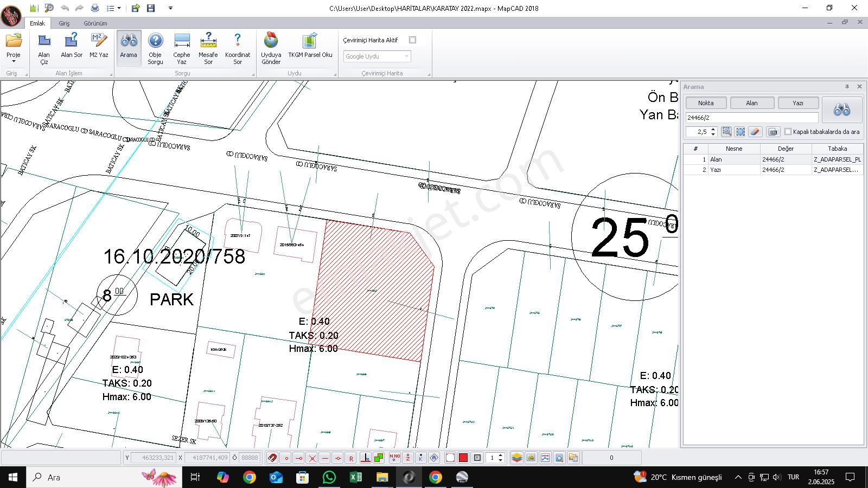
Task: Sort results by the Nesne column header
Action: [x=734, y=149]
